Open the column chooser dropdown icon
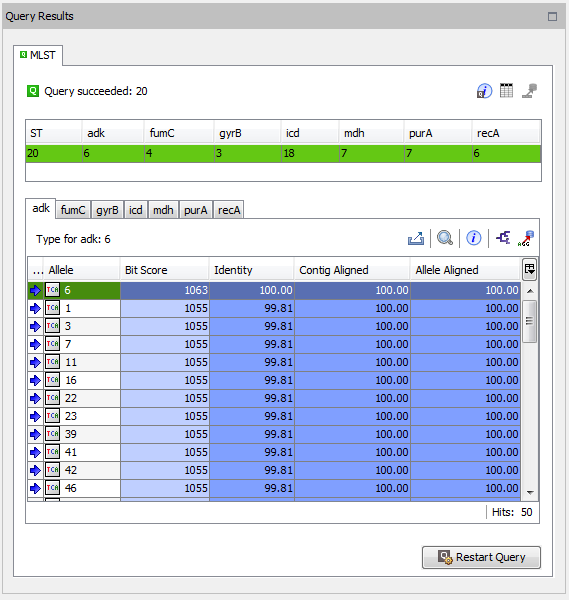Viewport: 569px width, 600px height. (x=530, y=269)
